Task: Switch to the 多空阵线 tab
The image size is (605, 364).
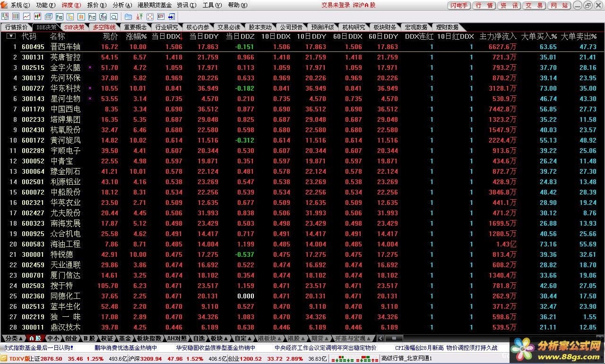Action: click(104, 27)
